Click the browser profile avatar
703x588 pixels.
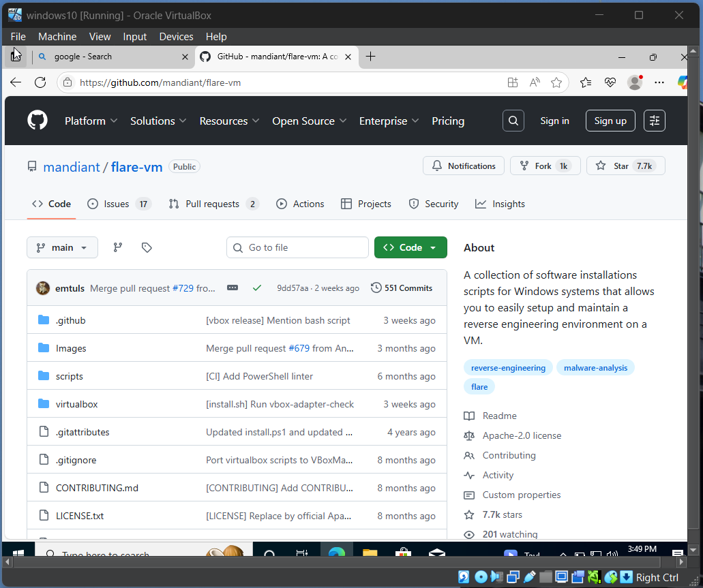pyautogui.click(x=635, y=82)
